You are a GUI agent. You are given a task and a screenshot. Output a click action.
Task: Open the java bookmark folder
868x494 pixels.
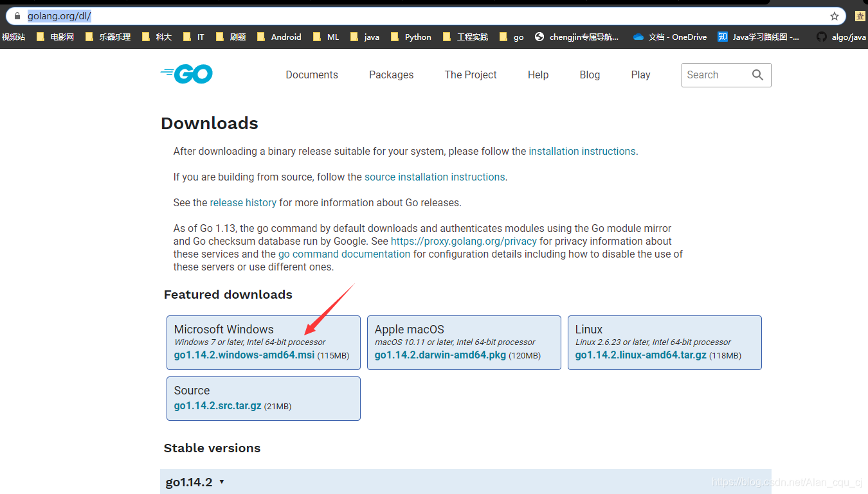[365, 37]
